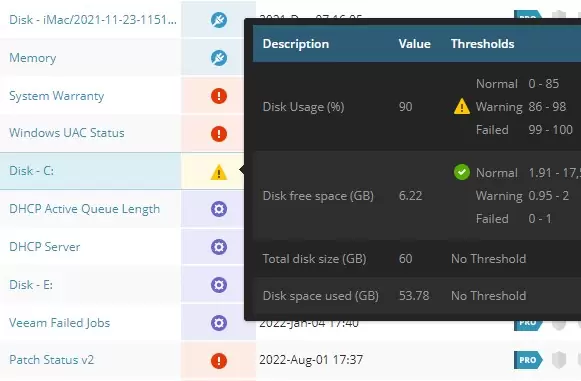Click the purple gear icon for Veeam Failed Jobs
Screen dimensions: 581x381
pos(219,323)
